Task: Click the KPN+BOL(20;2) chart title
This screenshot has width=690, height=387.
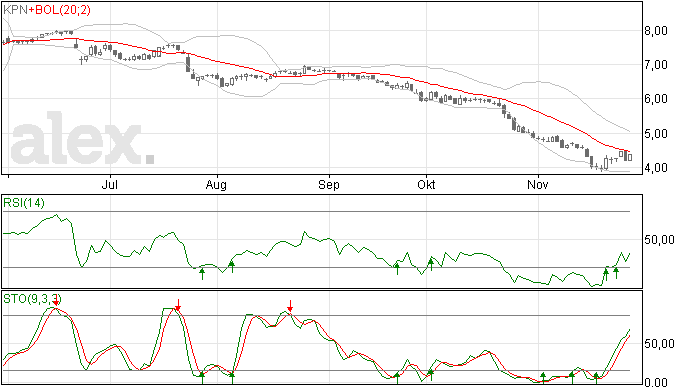Action: pos(47,10)
